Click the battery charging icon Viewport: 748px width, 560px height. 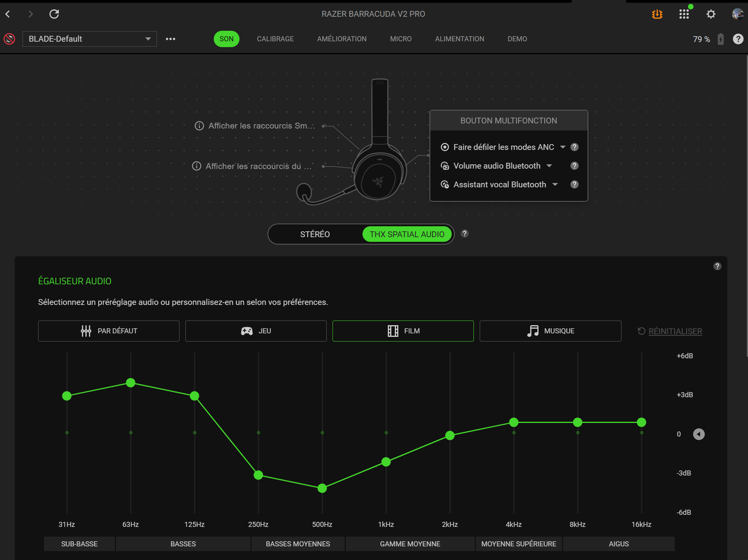click(721, 39)
